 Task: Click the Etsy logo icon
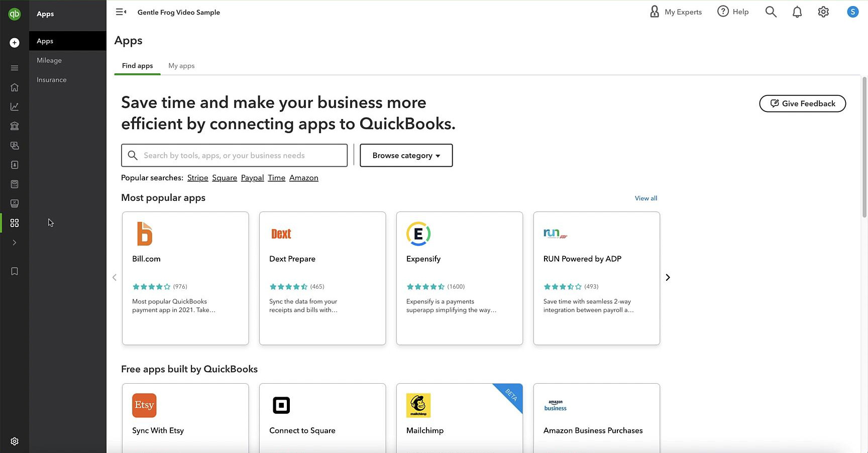[144, 405]
